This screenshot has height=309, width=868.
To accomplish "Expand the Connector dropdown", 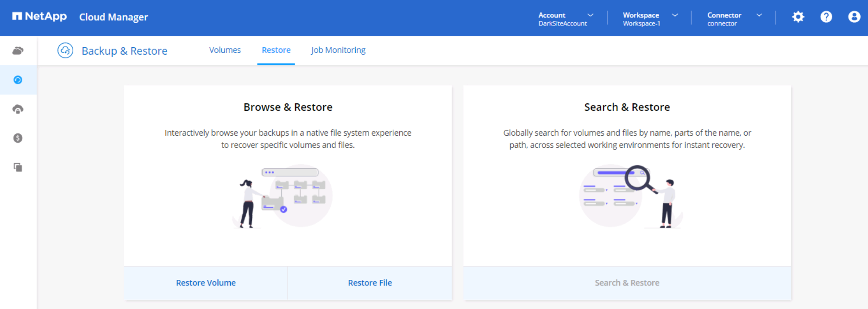I will tap(734, 19).
